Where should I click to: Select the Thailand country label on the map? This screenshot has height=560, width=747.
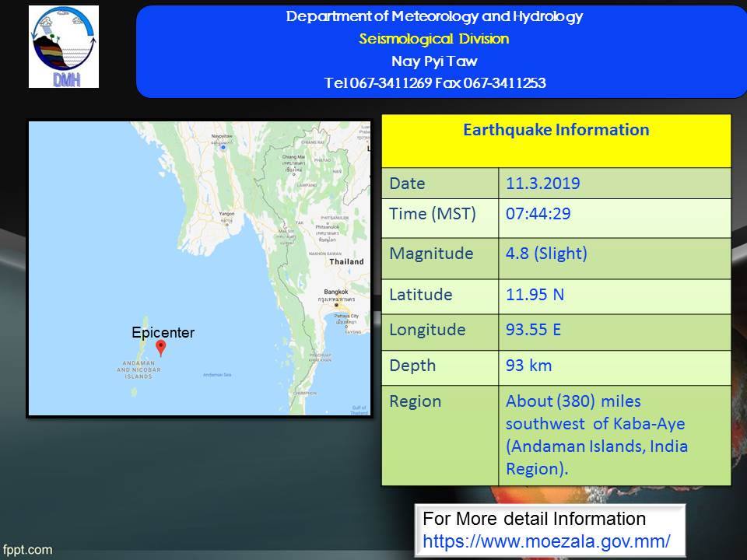click(x=346, y=262)
